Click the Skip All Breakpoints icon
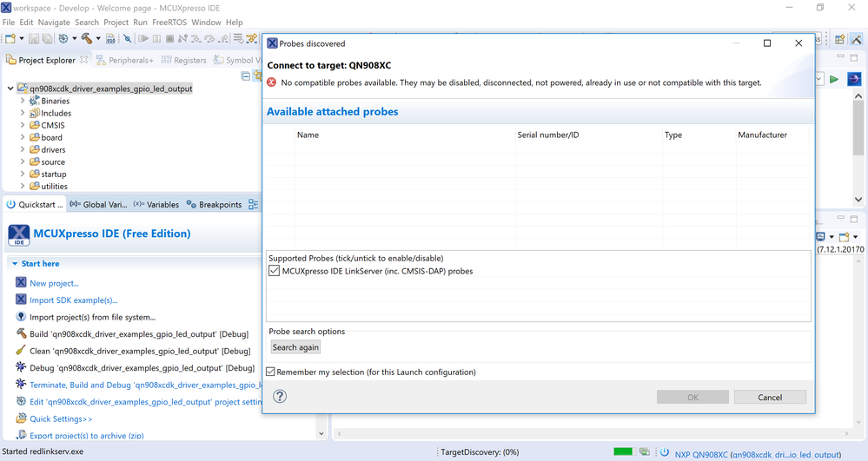 [x=128, y=38]
